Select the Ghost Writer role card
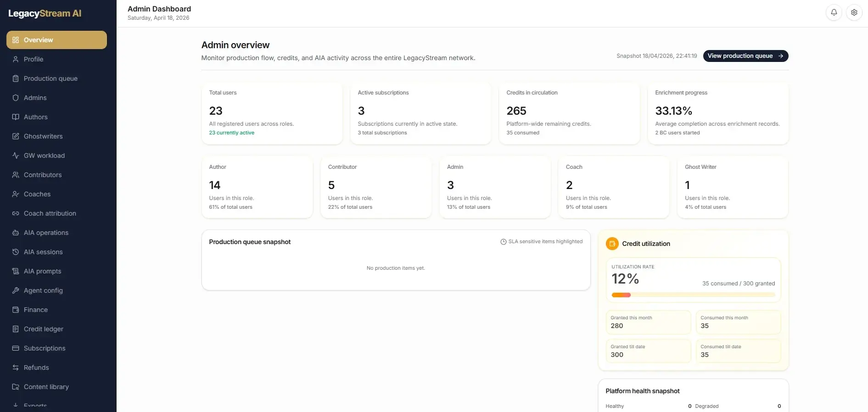This screenshot has height=412, width=868. pos(733,187)
